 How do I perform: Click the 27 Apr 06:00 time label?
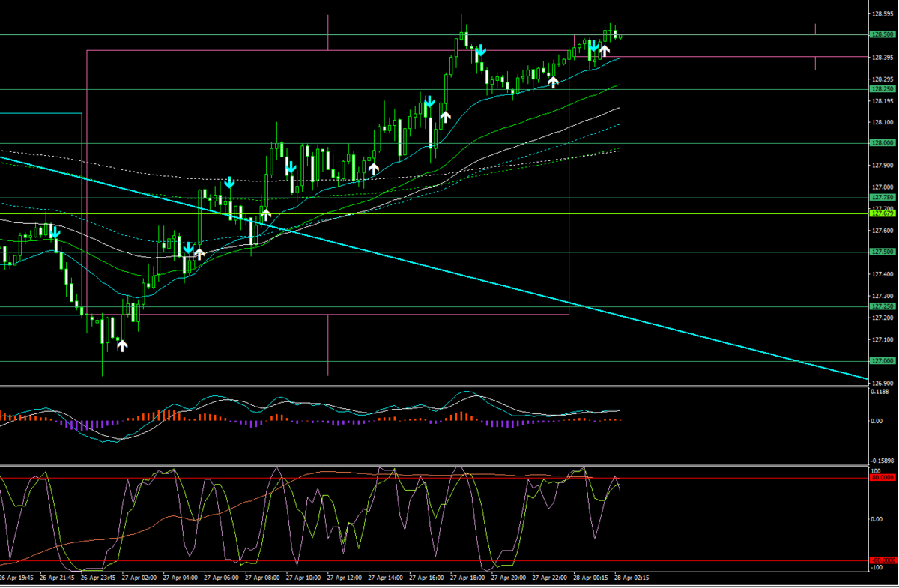[x=222, y=578]
